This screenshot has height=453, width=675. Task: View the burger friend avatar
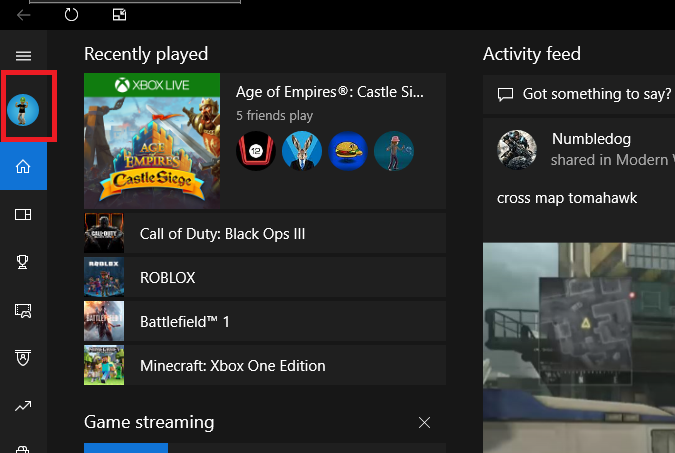tap(348, 151)
